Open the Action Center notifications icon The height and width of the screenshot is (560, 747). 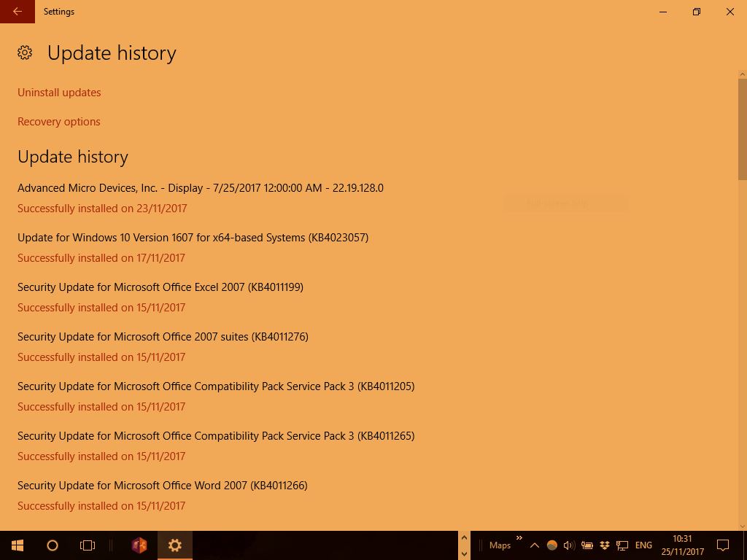click(x=723, y=545)
